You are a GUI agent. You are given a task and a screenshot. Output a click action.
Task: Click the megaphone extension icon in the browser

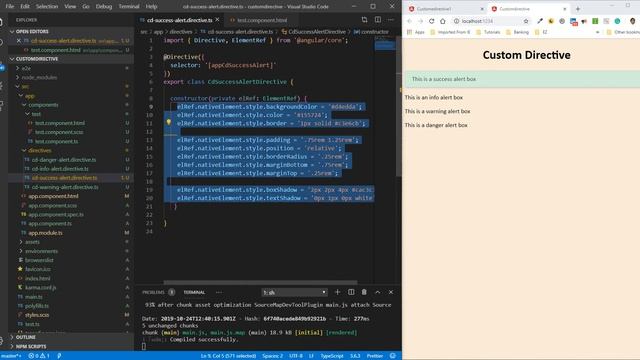(x=584, y=21)
